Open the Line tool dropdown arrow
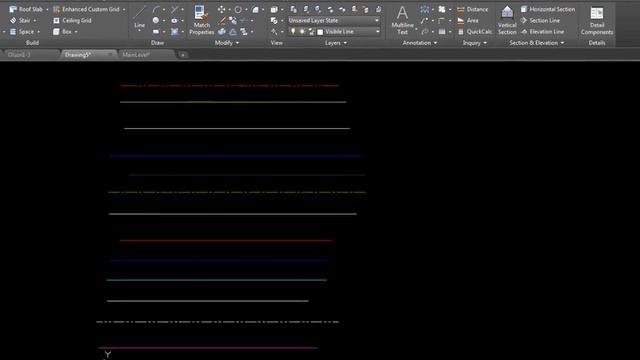Image resolution: width=640 pixels, height=360 pixels. (140, 31)
